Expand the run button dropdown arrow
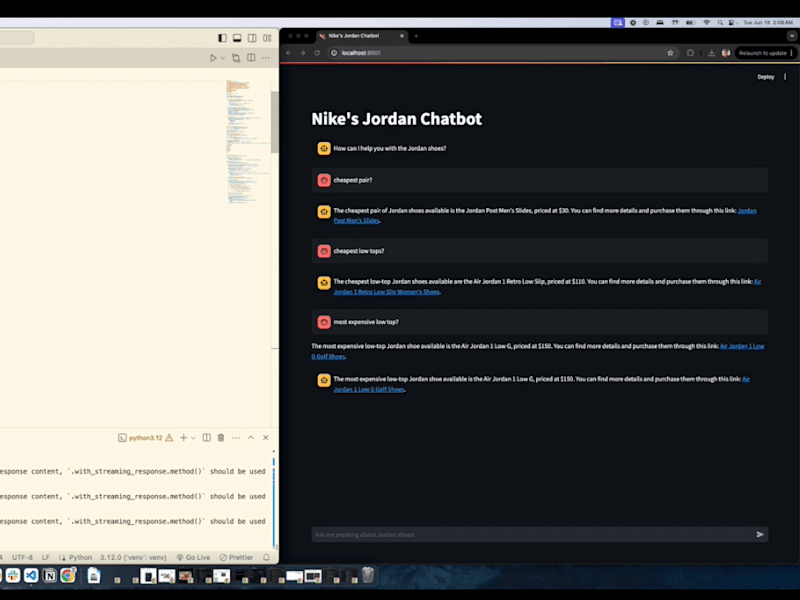Image resolution: width=800 pixels, height=600 pixels. tap(222, 58)
